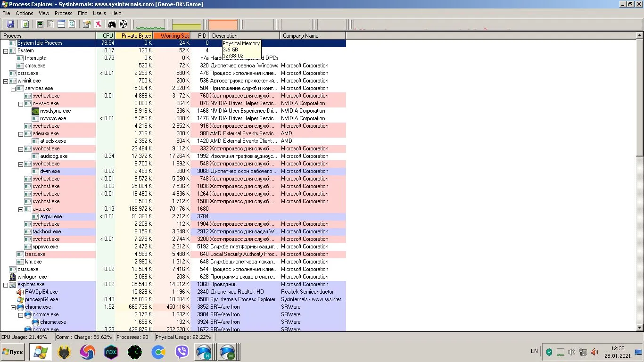Open the Users menu
The width and height of the screenshot is (644, 362).
click(x=99, y=13)
